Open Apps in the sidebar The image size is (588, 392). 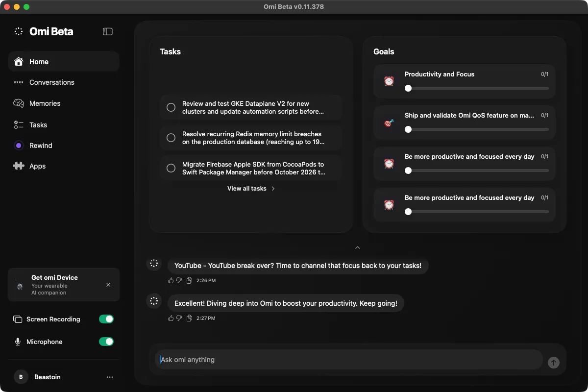pos(64,166)
